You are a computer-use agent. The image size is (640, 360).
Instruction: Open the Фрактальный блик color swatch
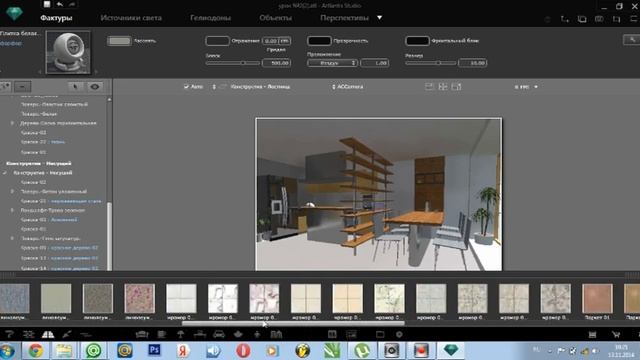pos(417,41)
